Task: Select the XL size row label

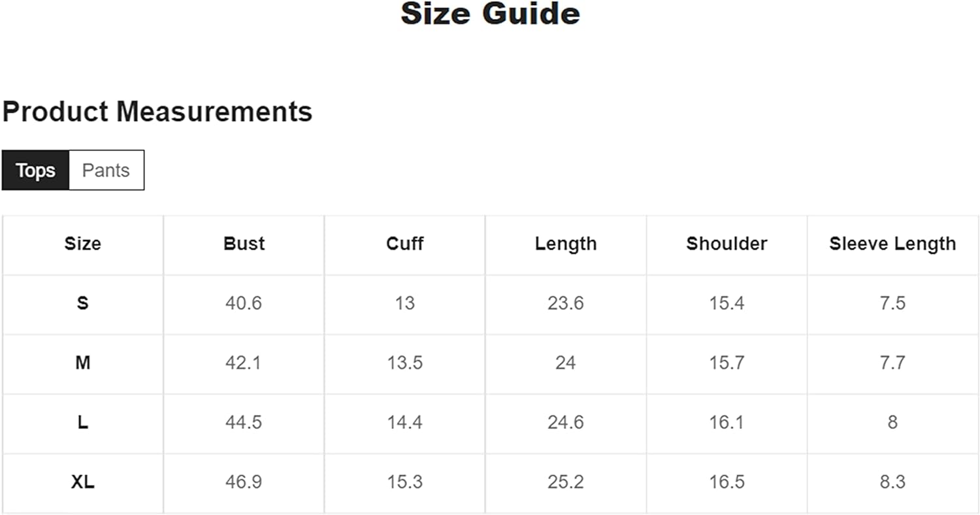Action: point(82,482)
